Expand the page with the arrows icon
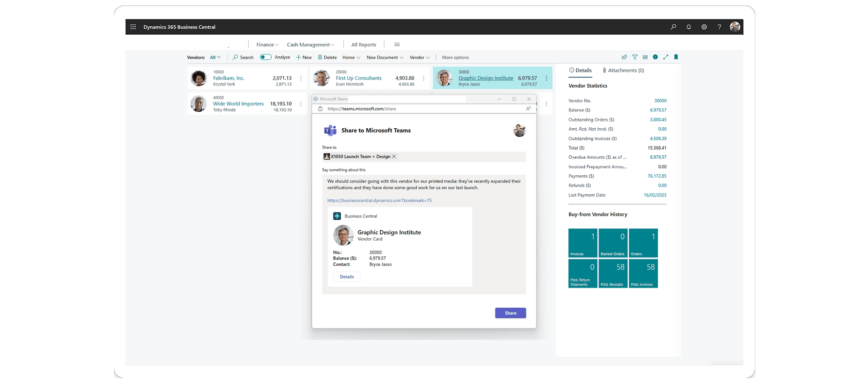This screenshot has height=384, width=868. pyautogui.click(x=666, y=57)
